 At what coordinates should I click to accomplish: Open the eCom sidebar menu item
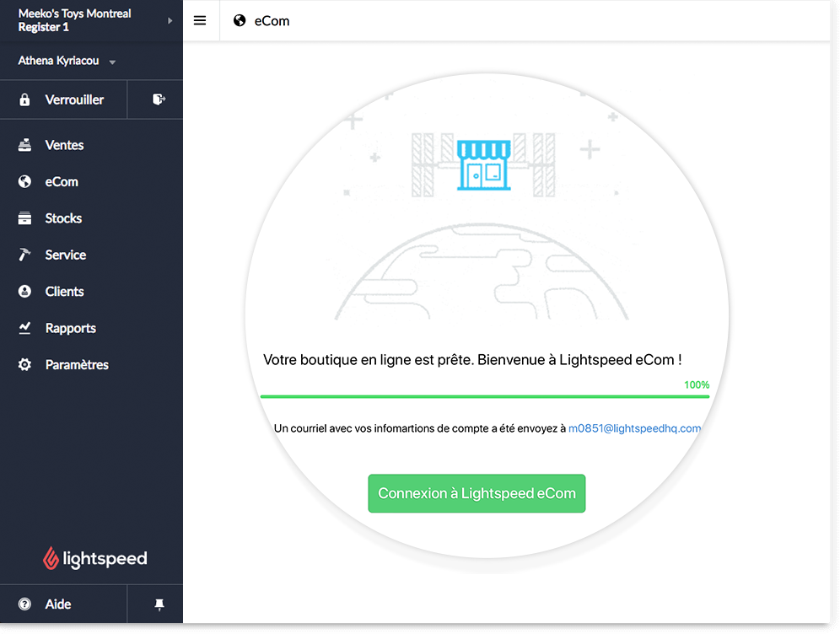click(62, 182)
